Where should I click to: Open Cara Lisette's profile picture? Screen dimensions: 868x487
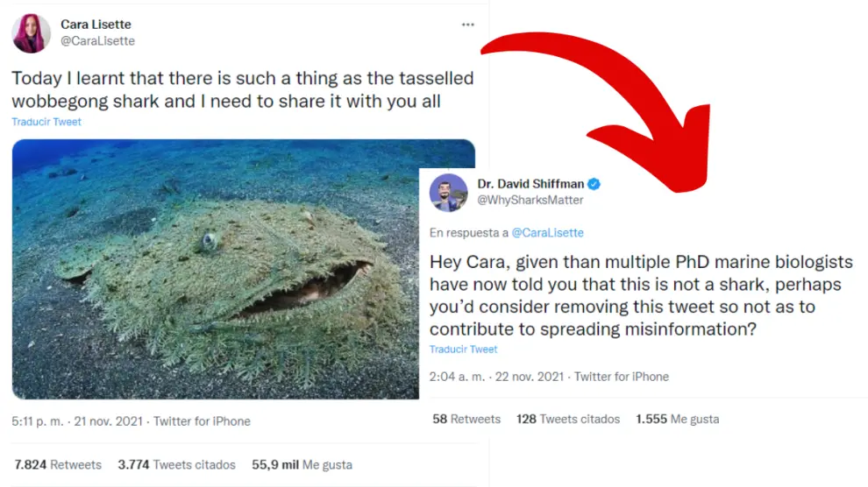[31, 33]
